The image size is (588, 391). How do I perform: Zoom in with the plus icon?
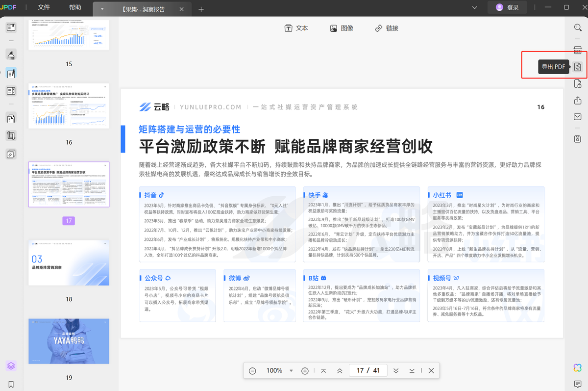coord(305,371)
